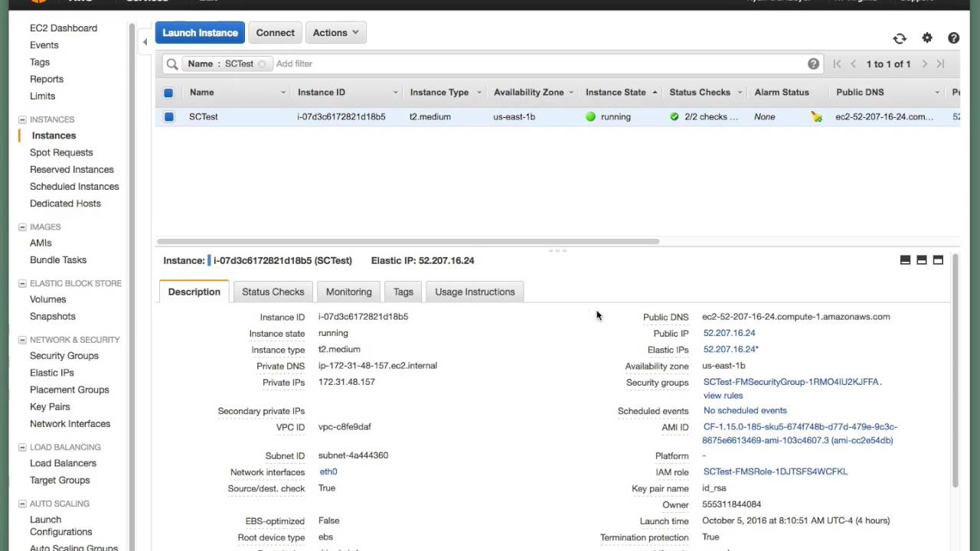
Task: Open Elastic IPs in sidebar
Action: [52, 373]
